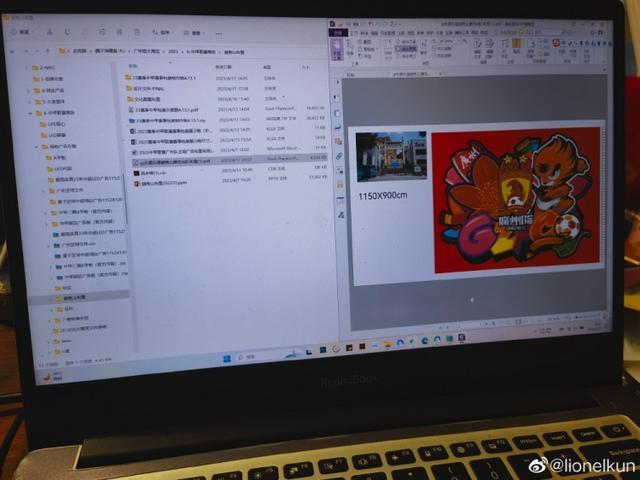Click the Typewriter T icon in PDF ribbon
This screenshot has width=640, height=480.
(x=504, y=46)
